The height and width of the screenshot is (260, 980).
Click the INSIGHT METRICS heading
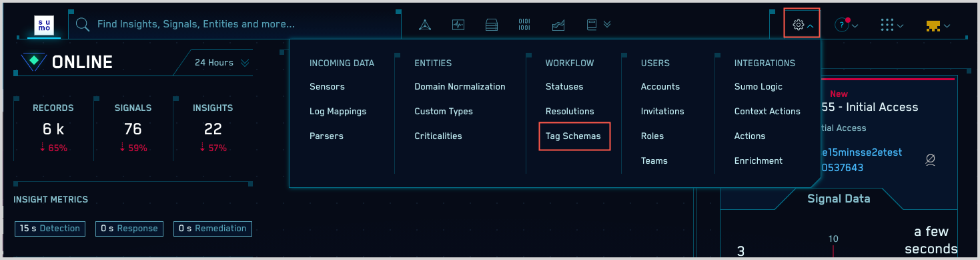point(51,199)
